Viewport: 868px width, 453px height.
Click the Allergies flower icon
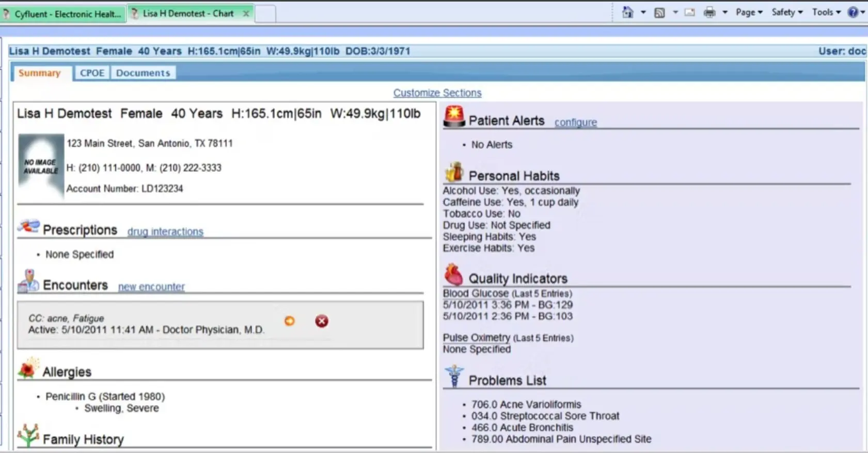coord(28,368)
